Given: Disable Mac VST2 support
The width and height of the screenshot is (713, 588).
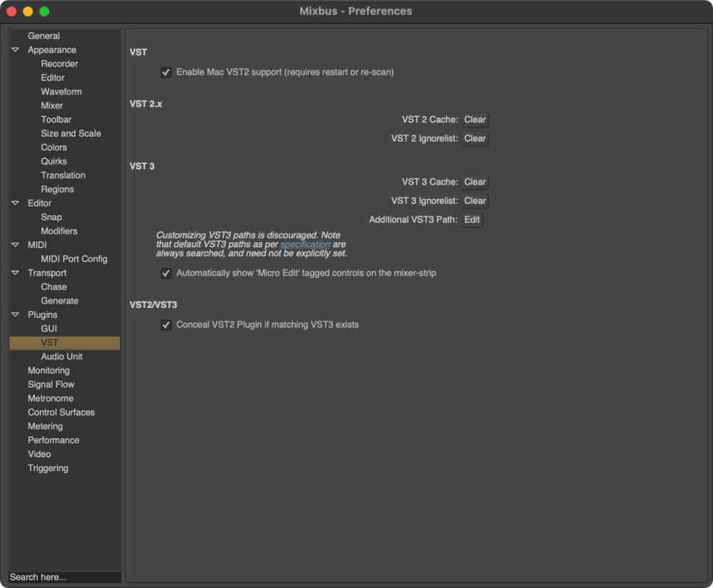Looking at the screenshot, I should [x=166, y=72].
